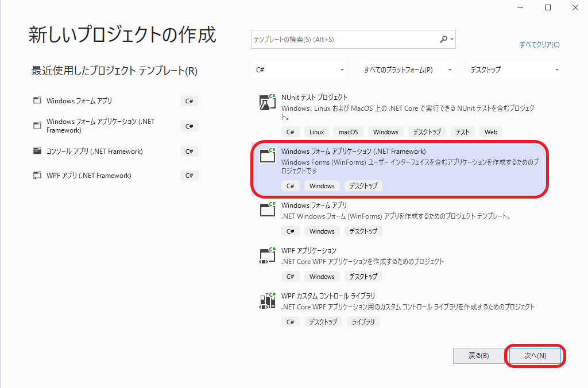This screenshot has width=588, height=388.
Task: Select the Web tag on the NUnit template
Action: click(490, 131)
